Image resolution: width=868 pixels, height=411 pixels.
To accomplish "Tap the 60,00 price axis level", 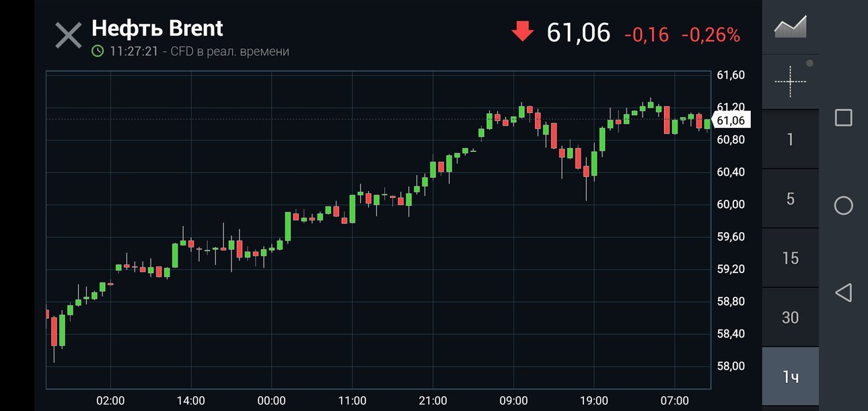I will (x=731, y=204).
